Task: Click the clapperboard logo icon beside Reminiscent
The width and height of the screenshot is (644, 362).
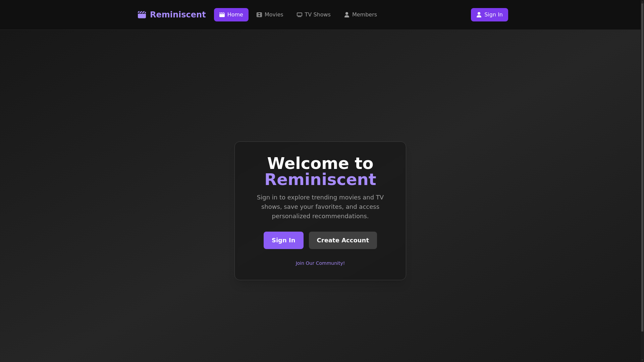Action: (x=142, y=15)
